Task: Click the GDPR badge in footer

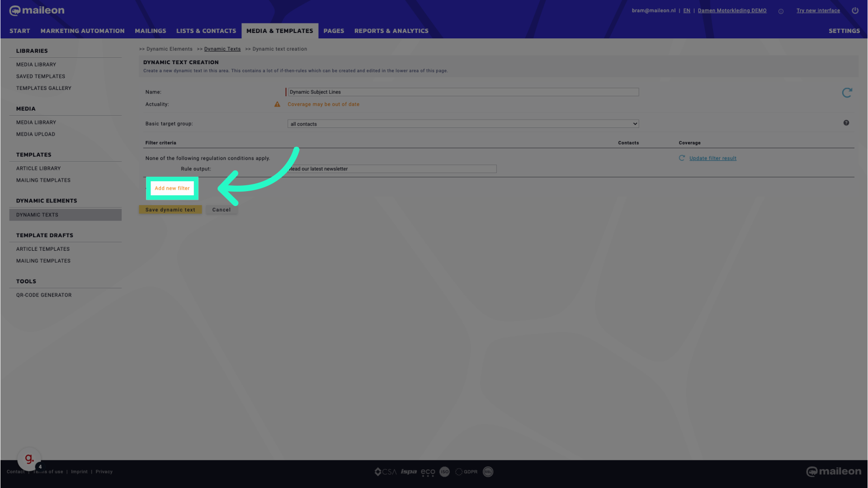Action: (466, 472)
